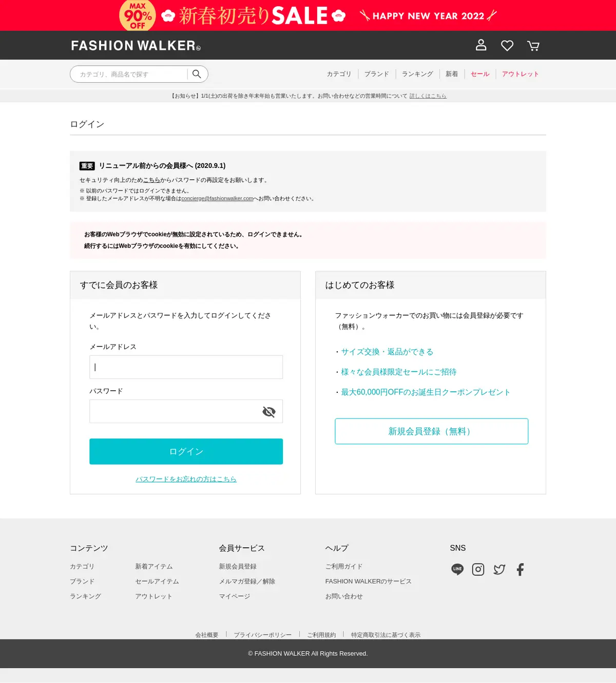Open footer マイページ link
Viewport: 616px width, 683px height.
235,596
